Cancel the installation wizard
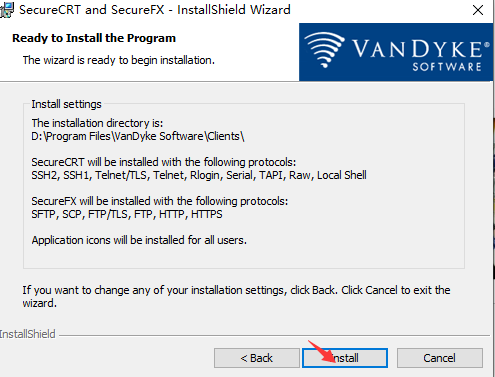The height and width of the screenshot is (377, 495). click(440, 358)
